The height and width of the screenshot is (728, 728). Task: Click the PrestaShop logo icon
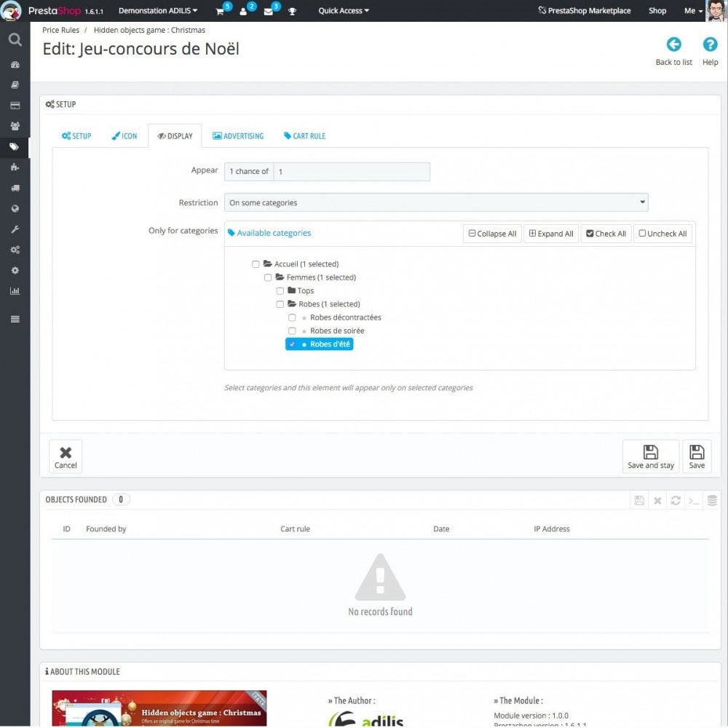point(11,11)
